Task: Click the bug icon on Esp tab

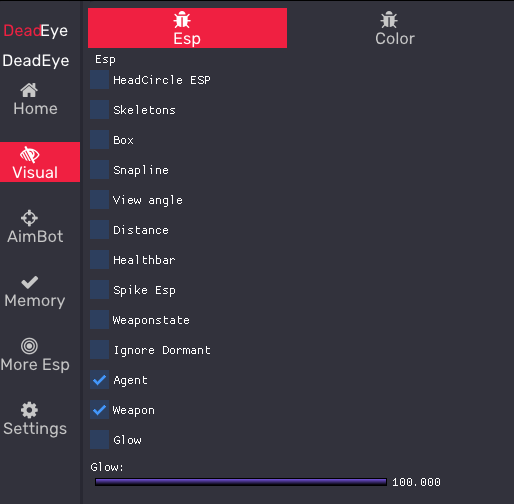Action: click(182, 20)
